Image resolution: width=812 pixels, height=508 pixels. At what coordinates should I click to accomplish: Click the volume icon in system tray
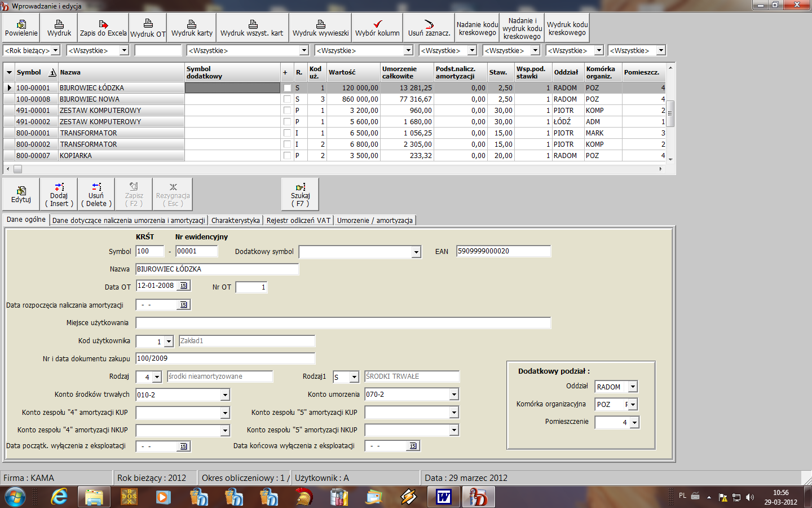coord(750,497)
